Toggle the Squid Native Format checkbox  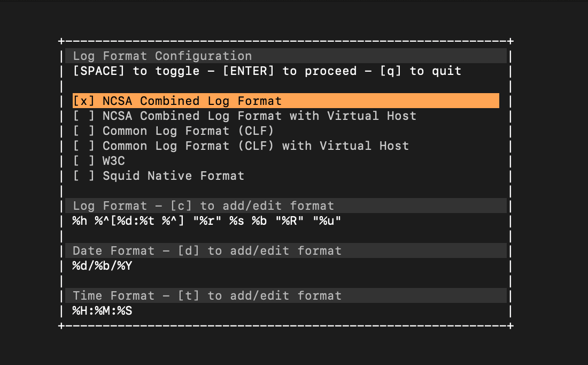click(x=83, y=176)
